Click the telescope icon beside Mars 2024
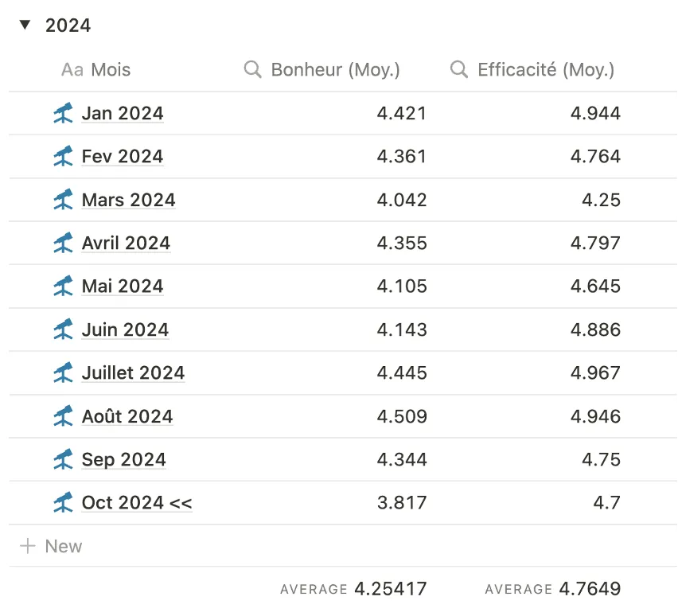This screenshot has height=616, width=678. click(x=63, y=200)
